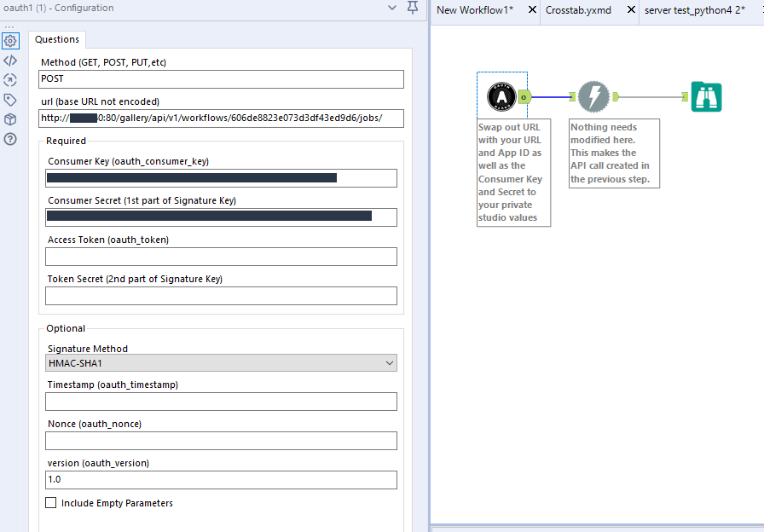The height and width of the screenshot is (532, 764).
Task: Open the Signature Method dropdown
Action: tap(389, 362)
